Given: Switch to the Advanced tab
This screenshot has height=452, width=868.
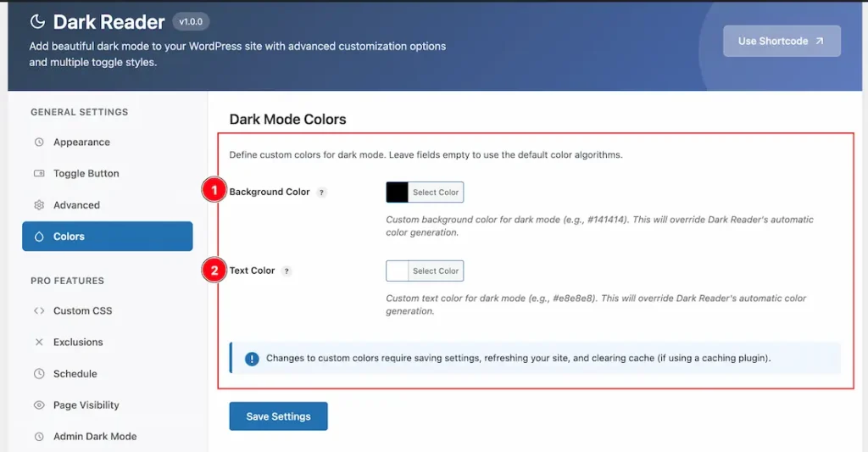Looking at the screenshot, I should (x=108, y=205).
